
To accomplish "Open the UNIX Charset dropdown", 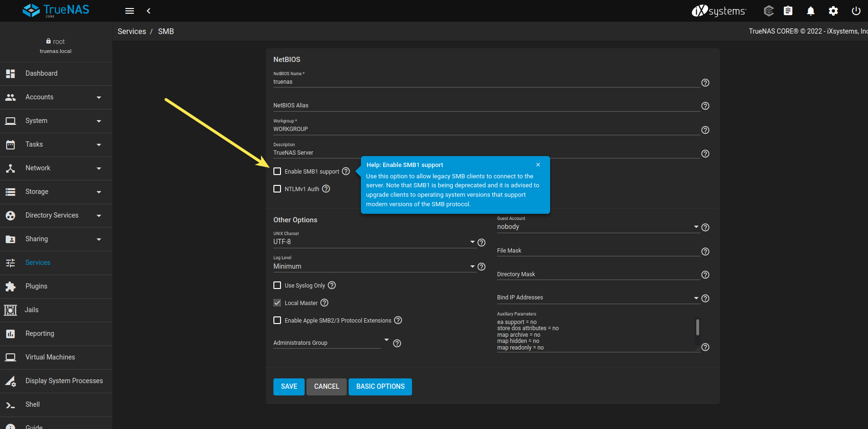I will click(375, 242).
